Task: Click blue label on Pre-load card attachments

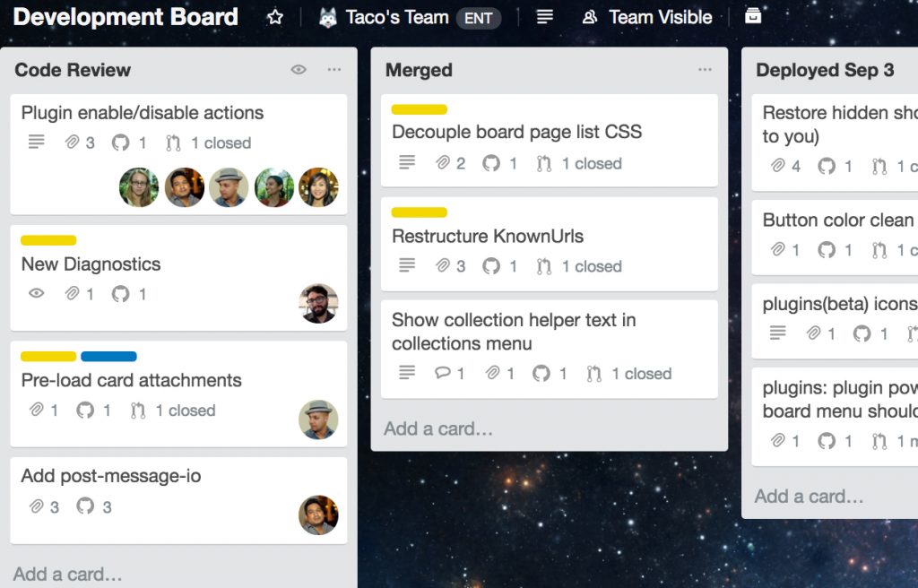Action: click(x=108, y=357)
